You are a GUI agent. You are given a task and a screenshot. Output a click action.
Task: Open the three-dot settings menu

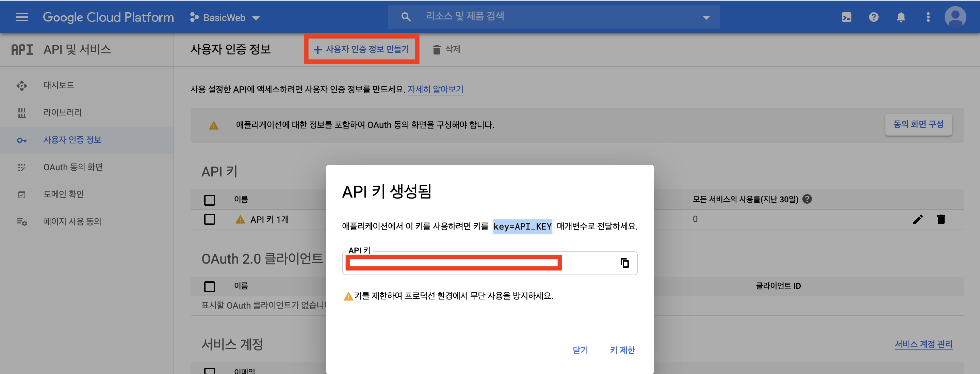928,17
